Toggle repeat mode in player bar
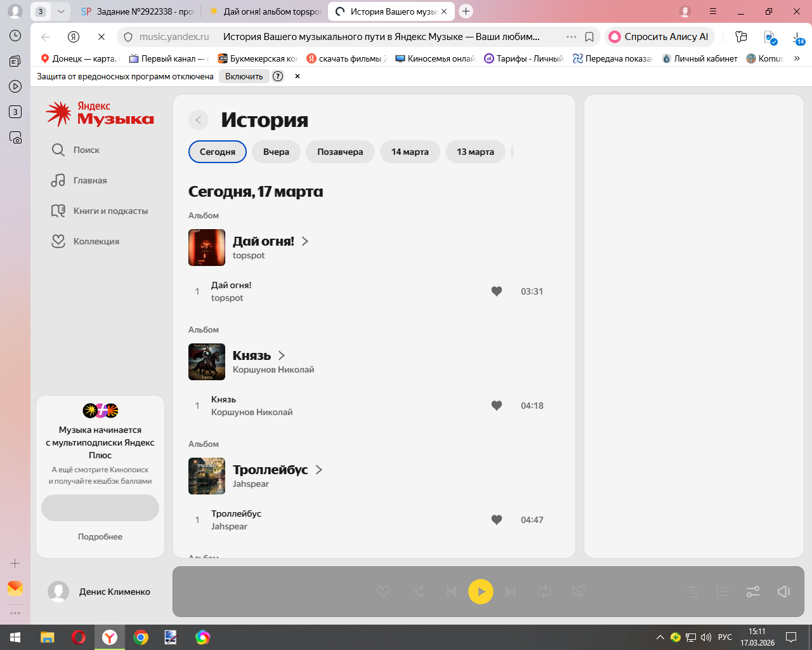The image size is (812, 650). click(x=544, y=592)
